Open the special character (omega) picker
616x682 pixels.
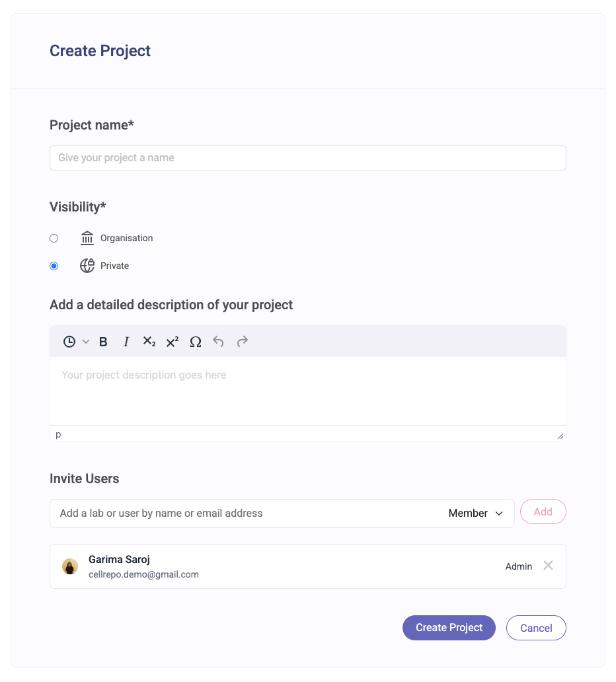click(195, 342)
